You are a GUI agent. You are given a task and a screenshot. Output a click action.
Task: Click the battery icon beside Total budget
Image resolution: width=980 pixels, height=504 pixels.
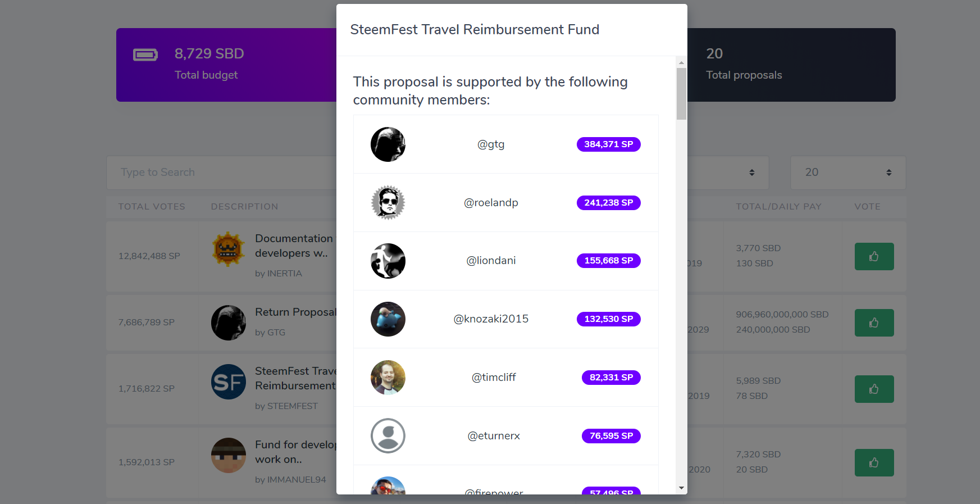pos(145,55)
